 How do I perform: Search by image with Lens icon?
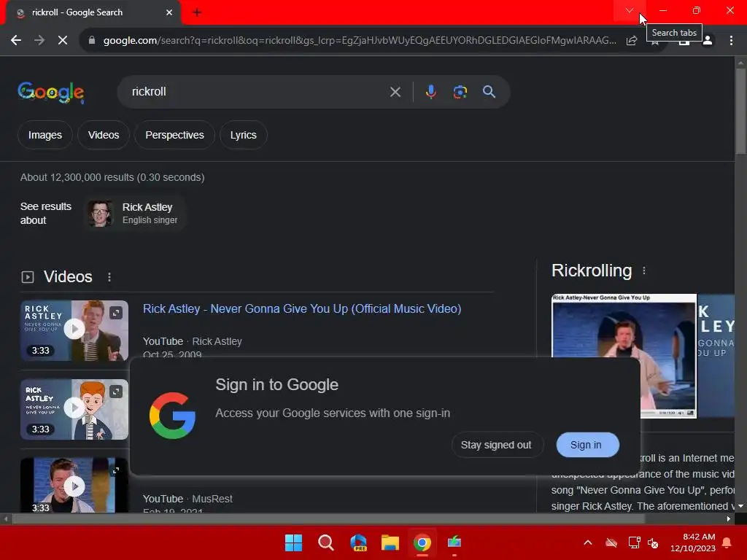[x=460, y=92]
